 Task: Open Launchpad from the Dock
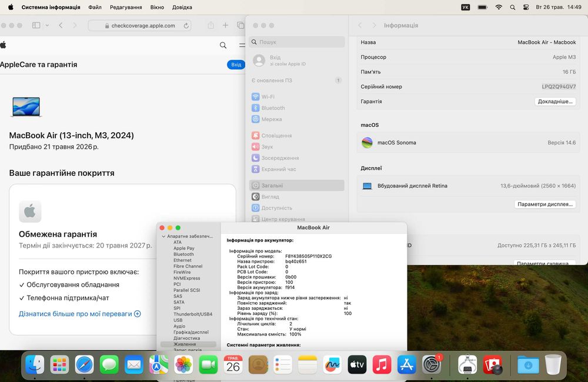point(59,365)
